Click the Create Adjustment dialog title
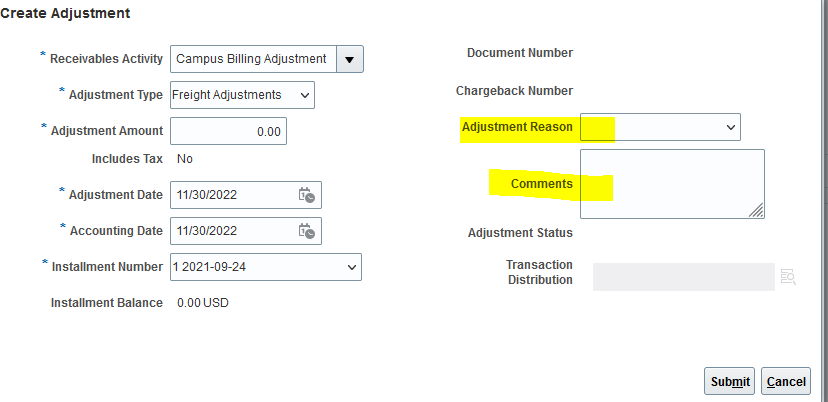Screen dimensions: 828x402 pos(65,13)
